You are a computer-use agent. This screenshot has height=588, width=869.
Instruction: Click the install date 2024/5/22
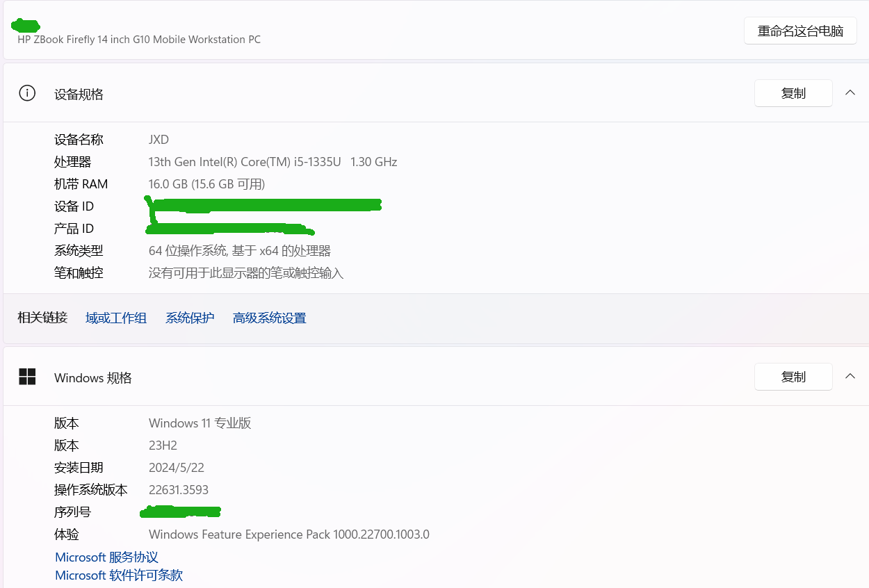tap(177, 468)
